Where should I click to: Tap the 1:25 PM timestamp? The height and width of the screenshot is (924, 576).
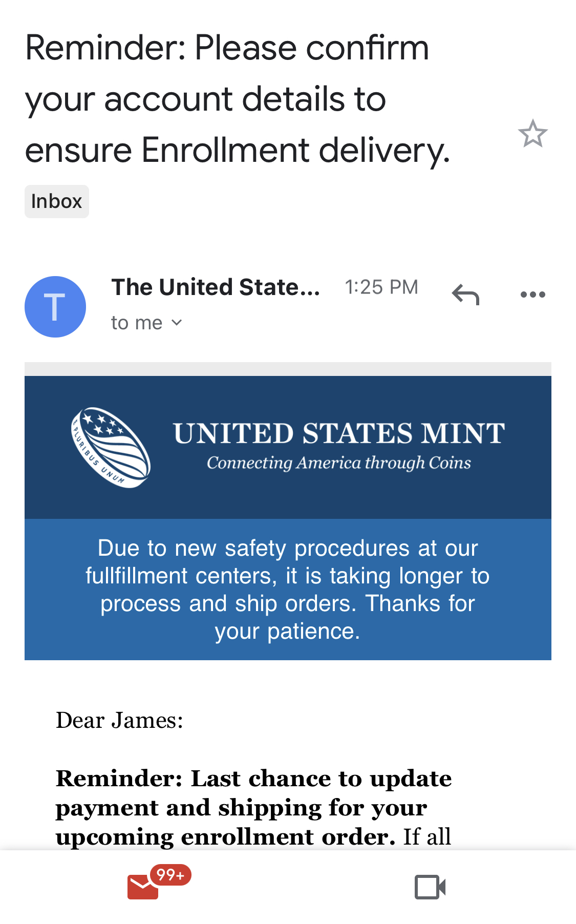tap(381, 287)
